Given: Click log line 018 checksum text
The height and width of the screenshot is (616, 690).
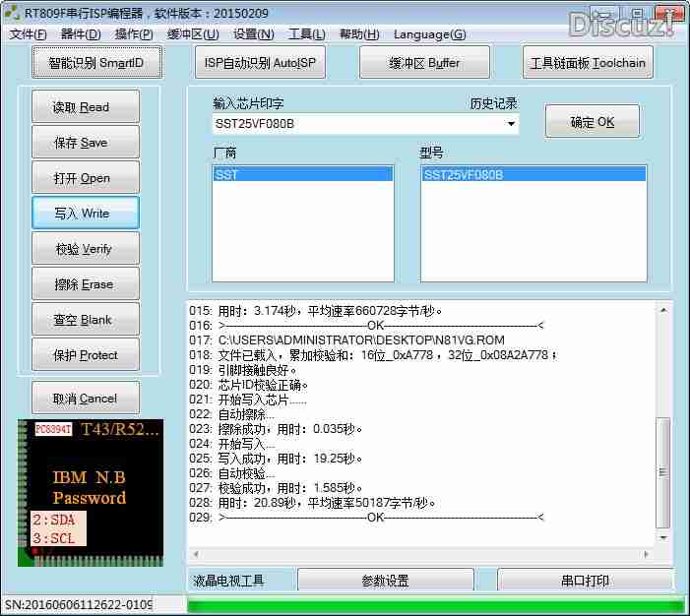Looking at the screenshot, I should click(x=373, y=355).
